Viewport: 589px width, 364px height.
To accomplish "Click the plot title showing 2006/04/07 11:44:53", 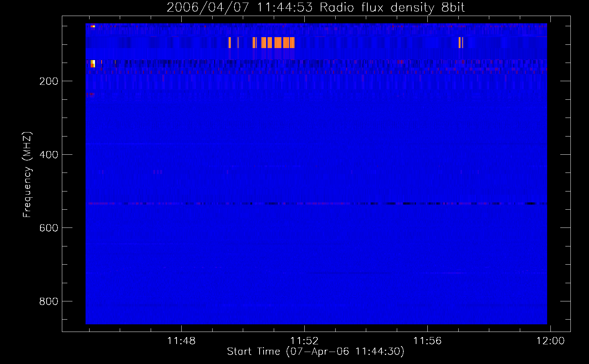I will [316, 7].
